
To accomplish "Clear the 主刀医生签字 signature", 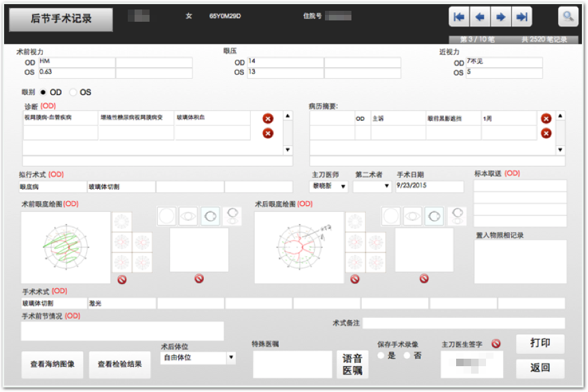I will tap(496, 344).
